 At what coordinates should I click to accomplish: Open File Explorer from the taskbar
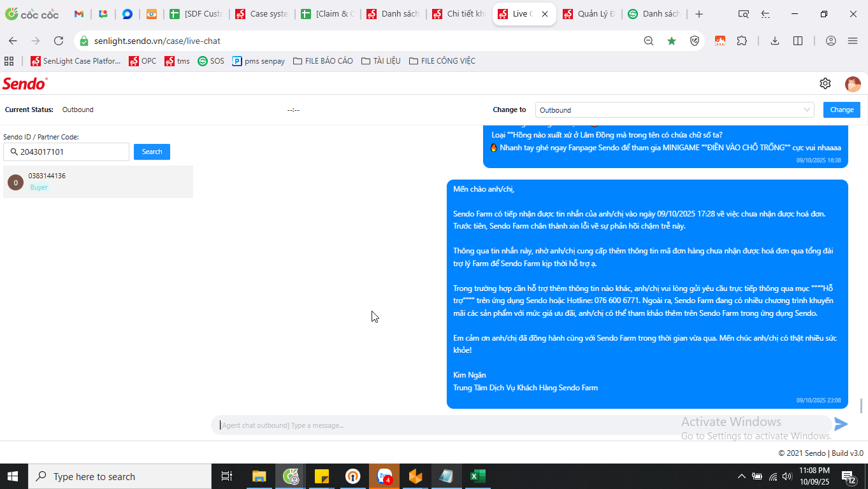(x=259, y=476)
